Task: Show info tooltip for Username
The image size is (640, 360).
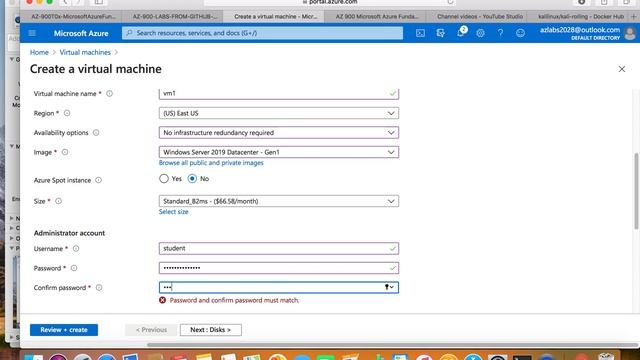Action: (76, 249)
